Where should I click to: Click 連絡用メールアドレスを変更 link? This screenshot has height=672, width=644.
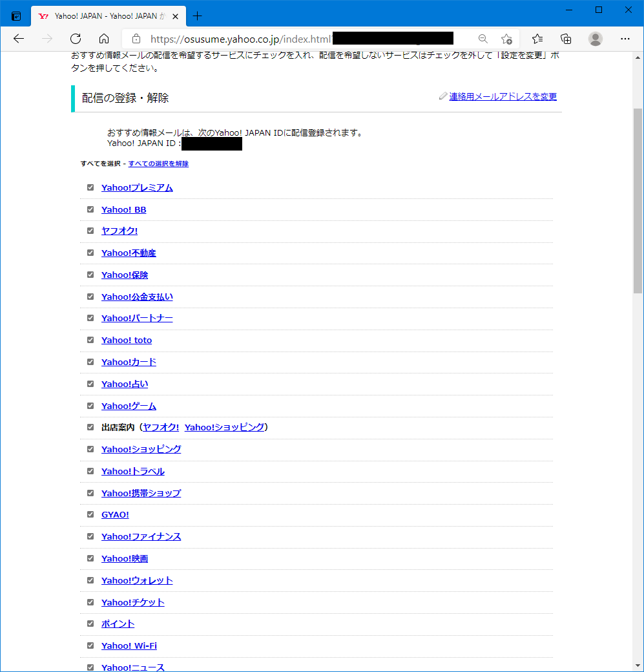tap(503, 96)
